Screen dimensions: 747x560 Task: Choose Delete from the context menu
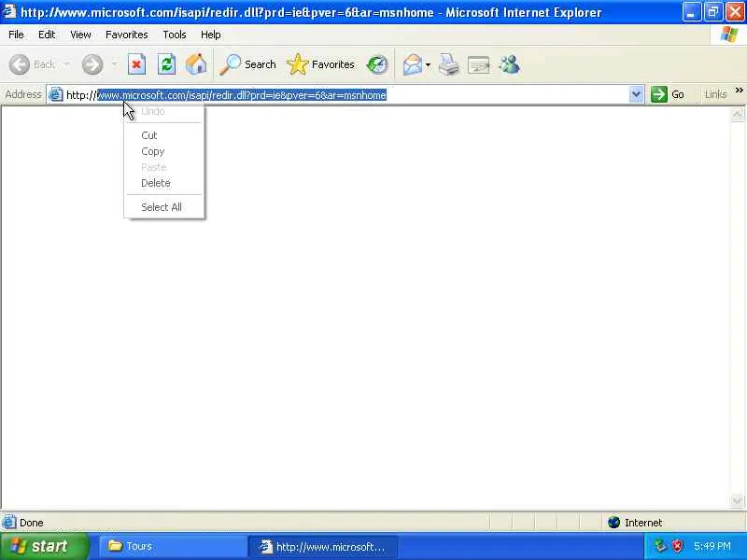(x=164, y=183)
